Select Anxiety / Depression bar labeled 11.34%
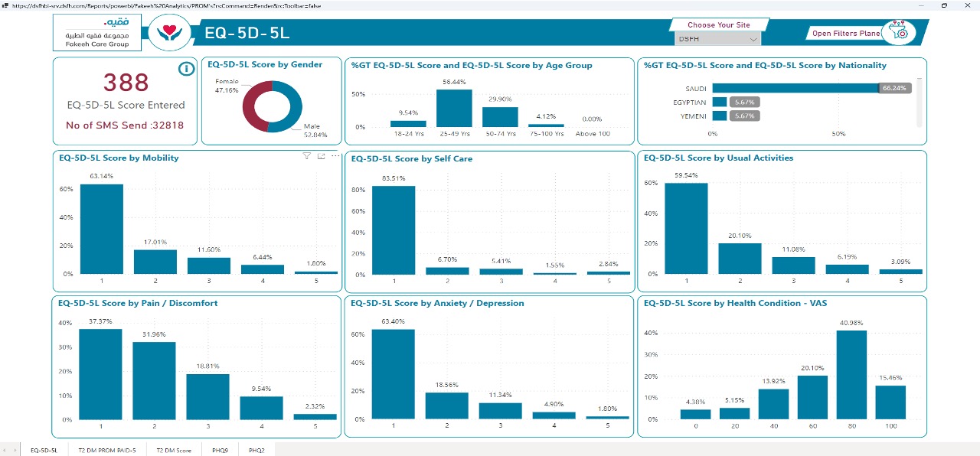Screen dimensions: 980x456 [x=501, y=410]
